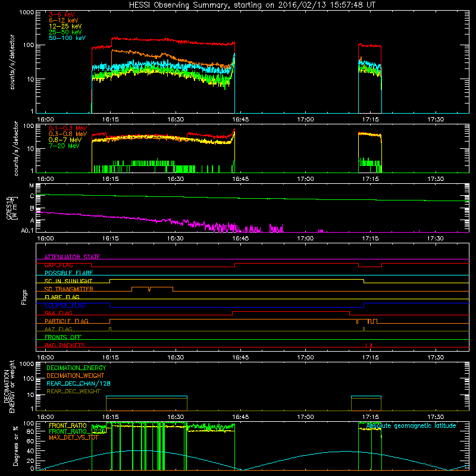
Task: Click the yellow "FRONT_RATIO" legend label
Action: point(68,425)
